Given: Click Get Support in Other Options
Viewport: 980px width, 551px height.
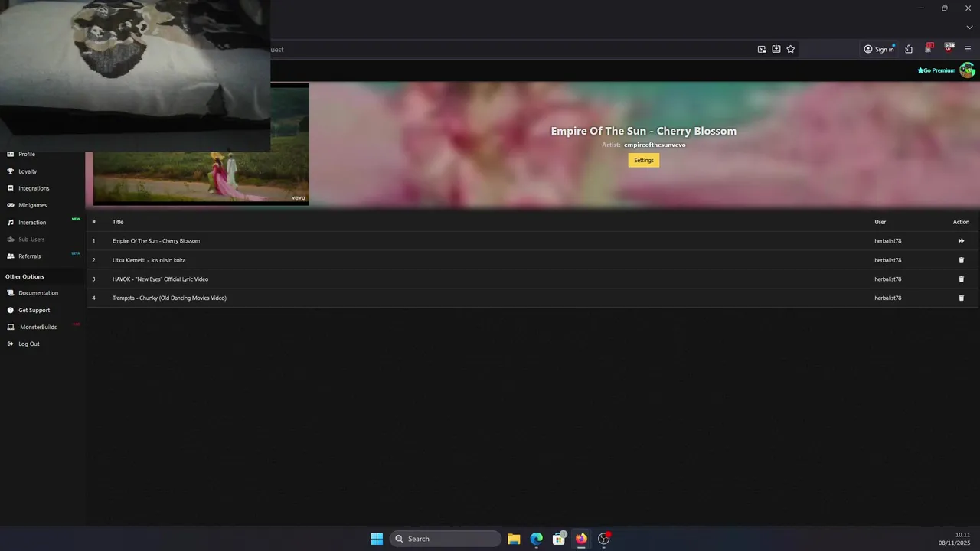Looking at the screenshot, I should (x=34, y=311).
